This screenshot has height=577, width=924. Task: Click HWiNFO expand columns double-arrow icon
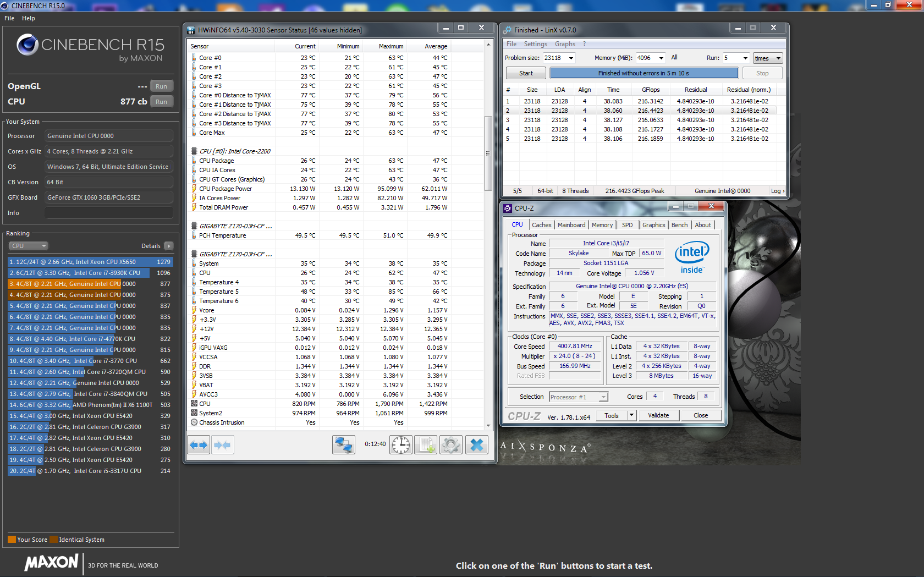coord(199,444)
